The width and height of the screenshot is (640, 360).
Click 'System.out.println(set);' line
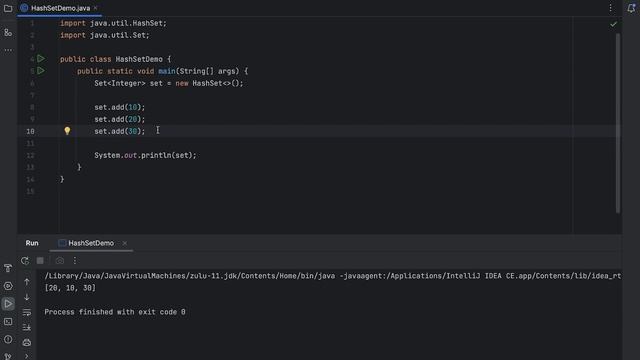[x=145, y=155]
